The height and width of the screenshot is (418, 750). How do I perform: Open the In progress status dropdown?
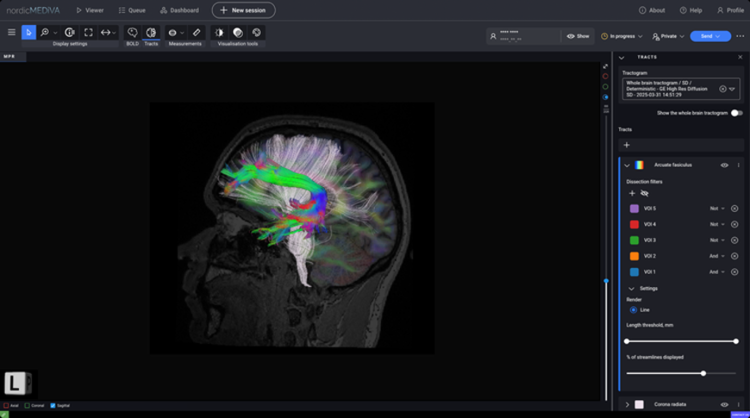pyautogui.click(x=623, y=36)
